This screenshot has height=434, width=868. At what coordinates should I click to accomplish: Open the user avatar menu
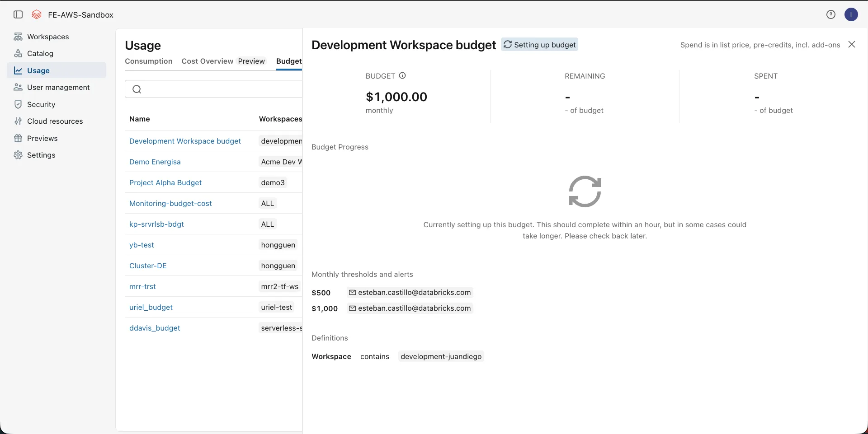click(x=851, y=14)
